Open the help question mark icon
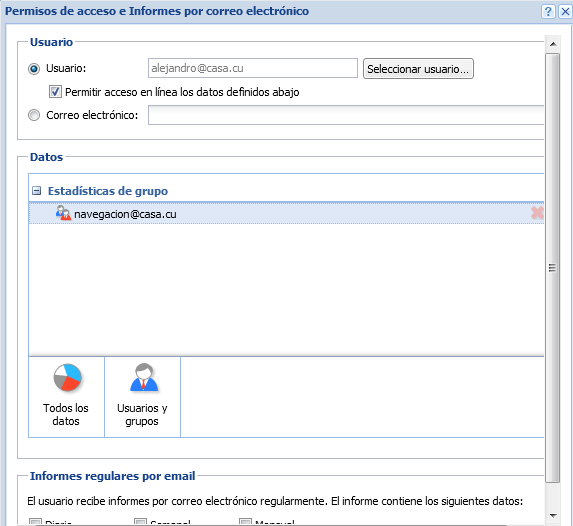573x526 pixels. pyautogui.click(x=548, y=12)
